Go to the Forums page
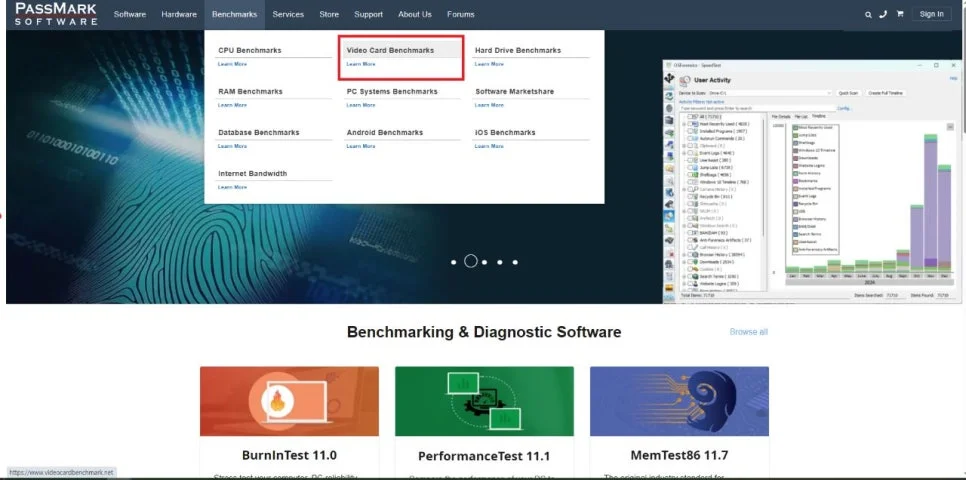This screenshot has width=966, height=480. [x=461, y=14]
